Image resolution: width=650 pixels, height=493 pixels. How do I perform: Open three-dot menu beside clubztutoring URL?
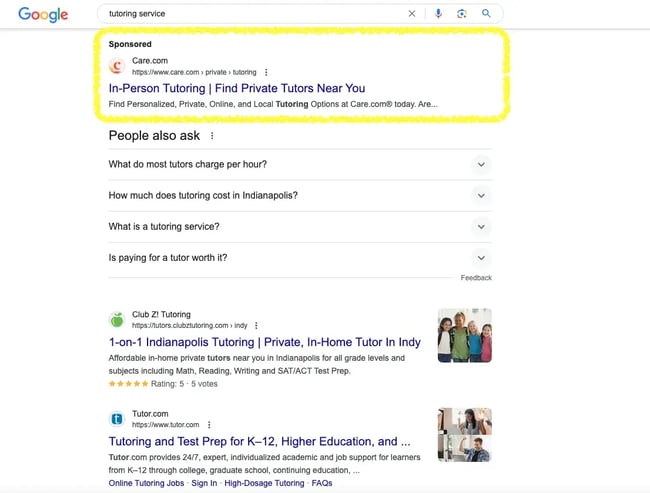pyautogui.click(x=256, y=325)
